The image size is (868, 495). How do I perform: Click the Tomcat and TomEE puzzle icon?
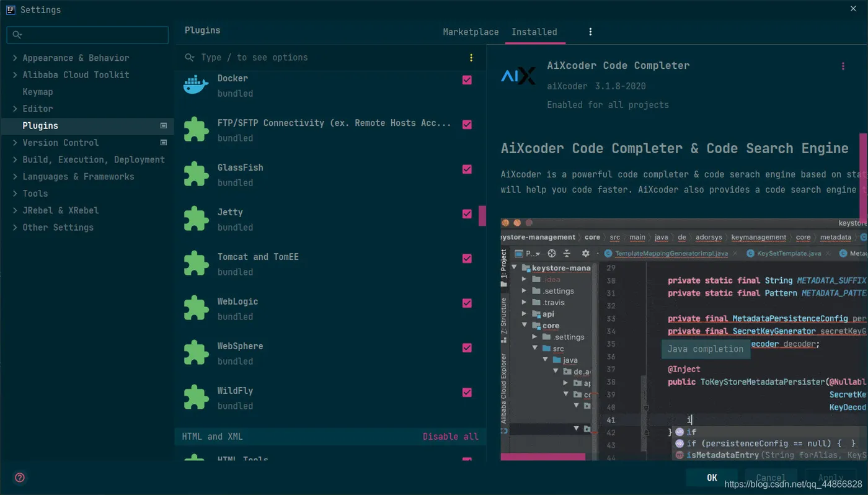click(x=196, y=264)
